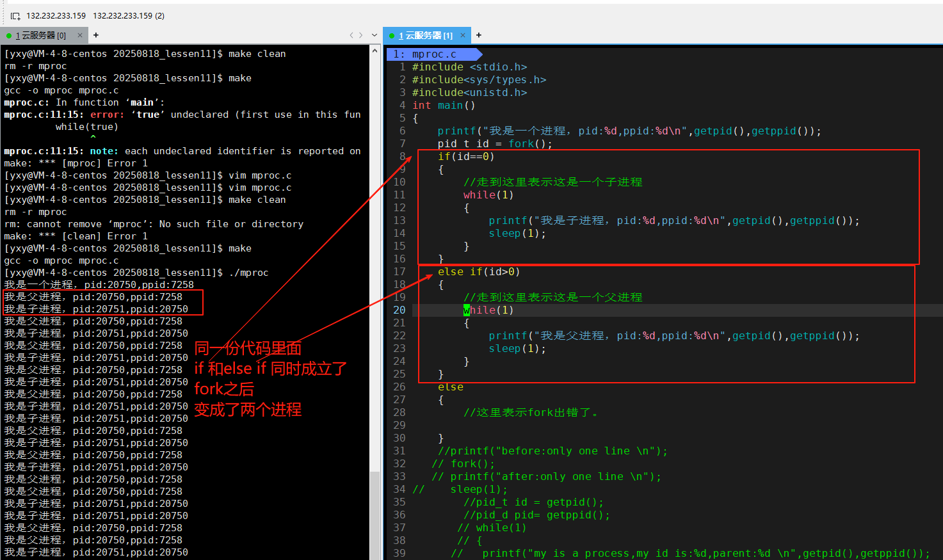Click the new session icon before 132.232.233.159
The width and height of the screenshot is (943, 560).
15,15
